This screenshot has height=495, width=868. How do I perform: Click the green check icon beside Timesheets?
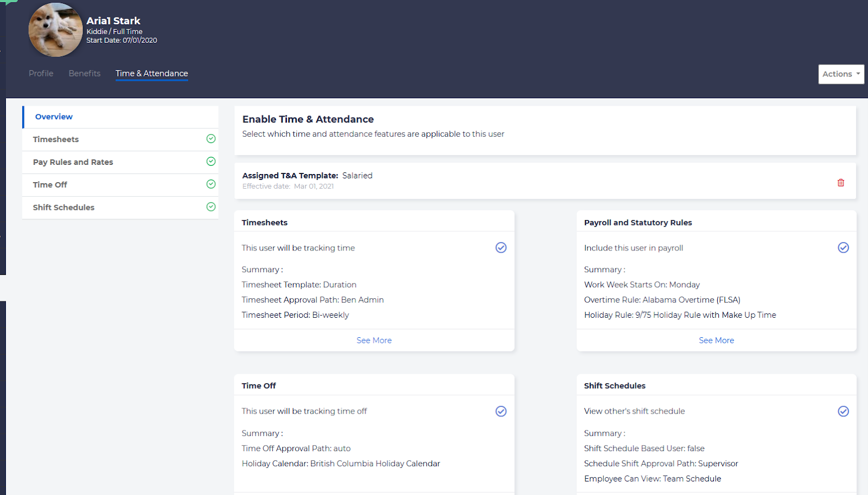[x=211, y=139]
